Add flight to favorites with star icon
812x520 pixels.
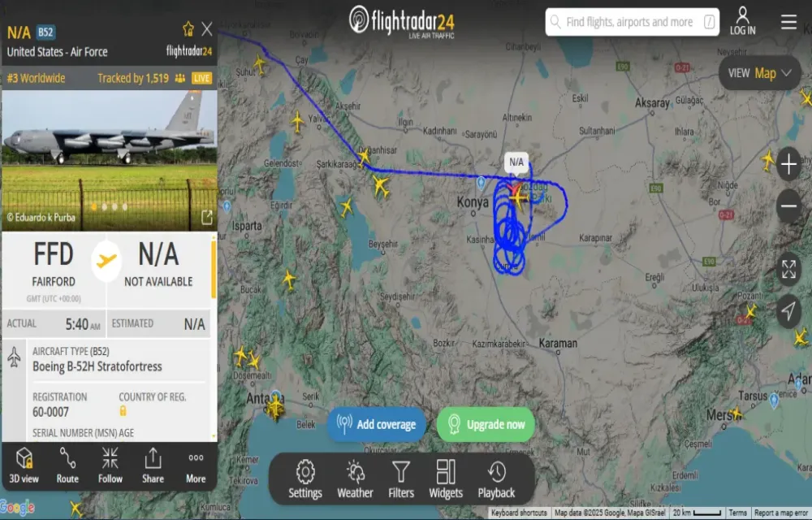188,29
